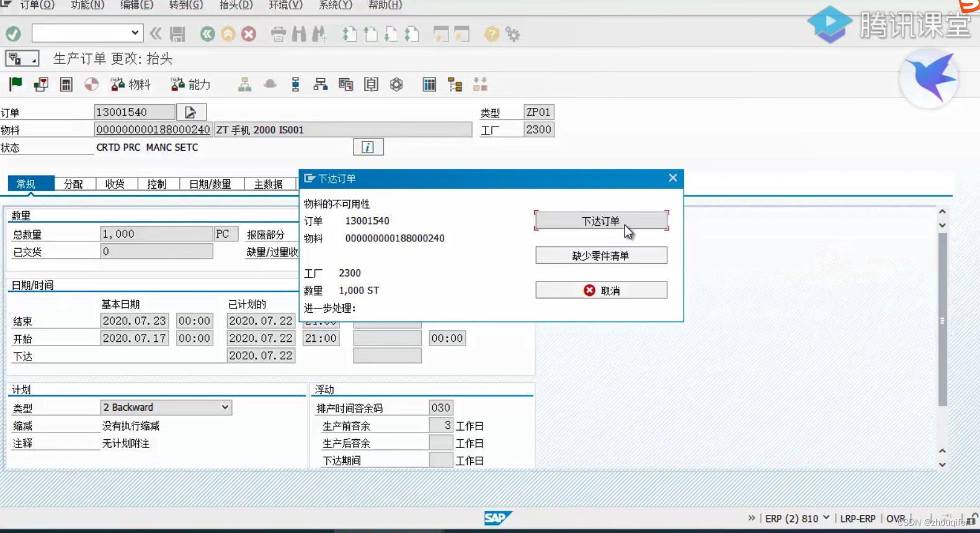Click the documents icon in application toolbar

[x=346, y=84]
